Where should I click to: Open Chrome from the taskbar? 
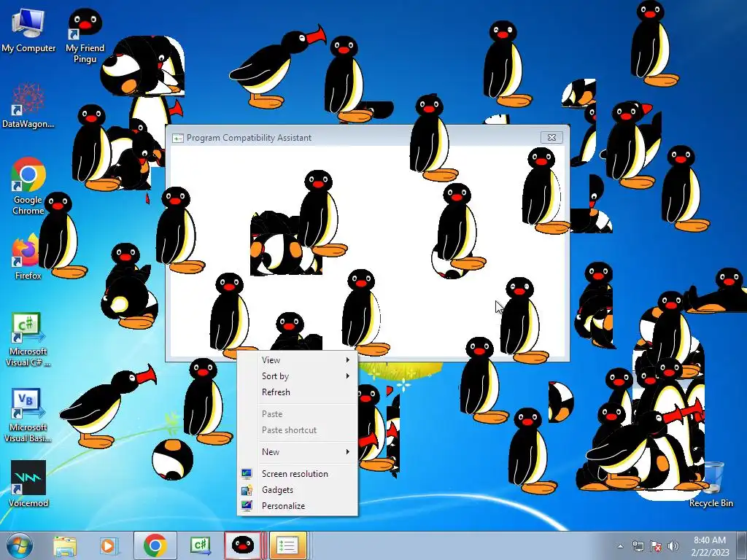pos(155,545)
